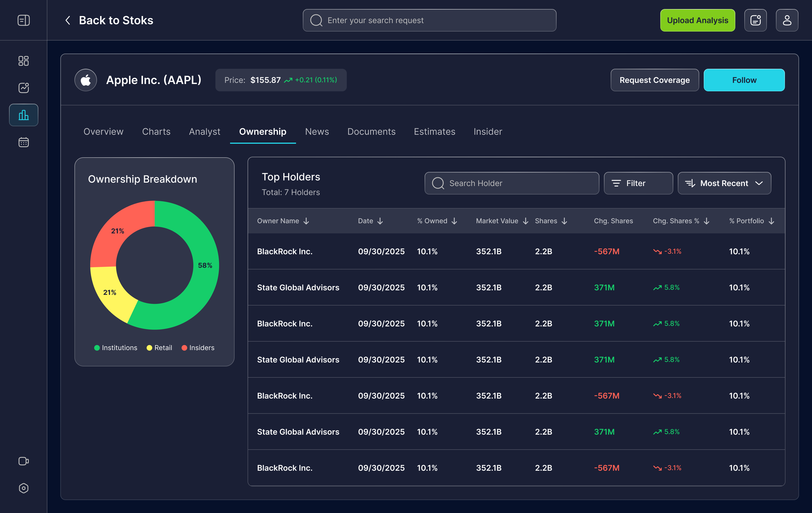Click the Apple logo icon
812x513 pixels.
(x=86, y=80)
